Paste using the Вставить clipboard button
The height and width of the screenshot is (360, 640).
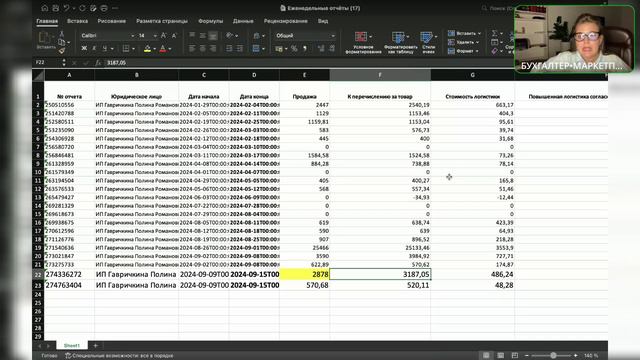[46, 41]
